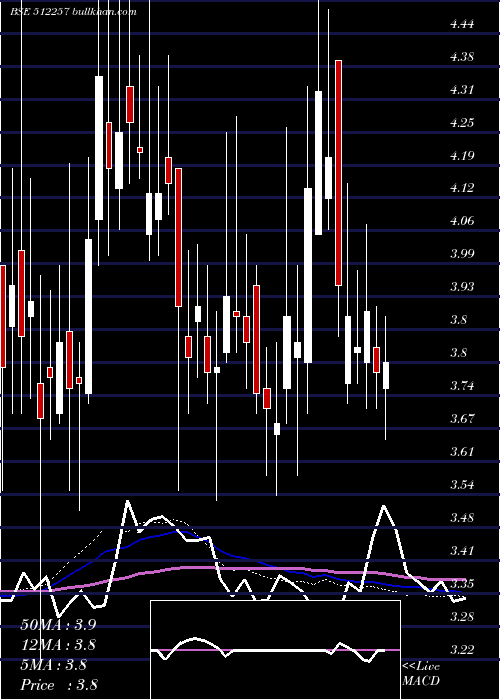Open the MACD inset chart box
Screen dimensions: 500x700
coord(275,650)
